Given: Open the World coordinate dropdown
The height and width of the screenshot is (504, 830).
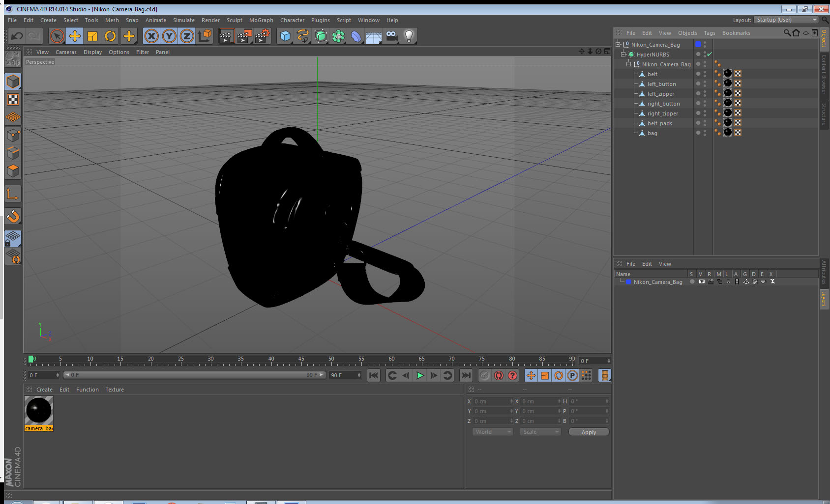Looking at the screenshot, I should tap(493, 432).
